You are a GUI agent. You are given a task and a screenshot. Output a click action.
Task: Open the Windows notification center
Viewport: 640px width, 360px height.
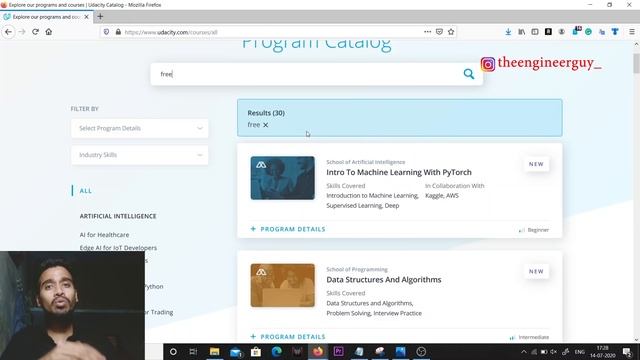627,352
